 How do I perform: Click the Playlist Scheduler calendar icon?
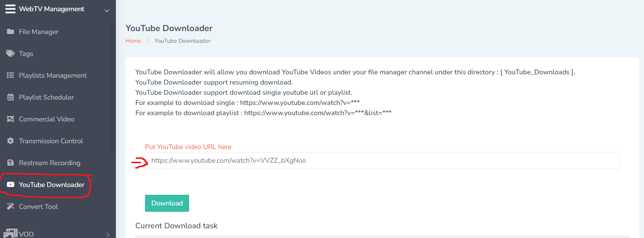pyautogui.click(x=10, y=97)
